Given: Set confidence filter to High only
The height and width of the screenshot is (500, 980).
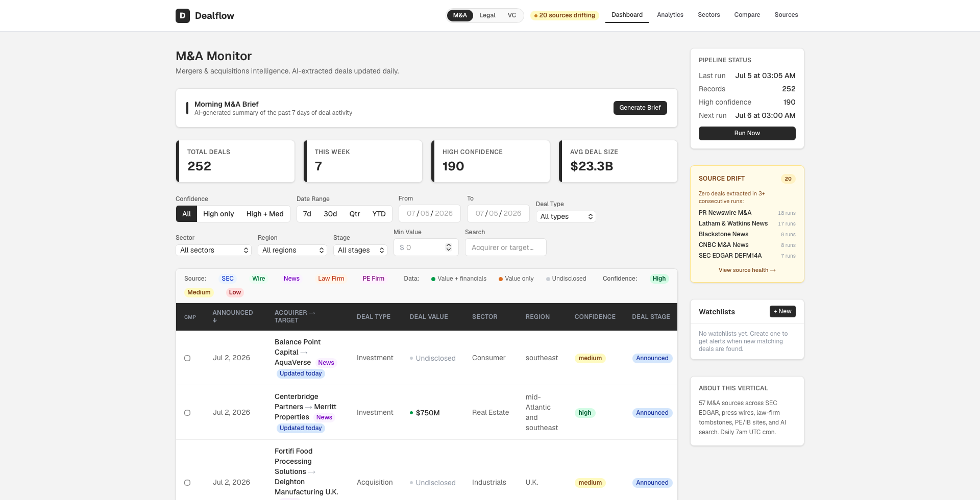Looking at the screenshot, I should click(218, 214).
